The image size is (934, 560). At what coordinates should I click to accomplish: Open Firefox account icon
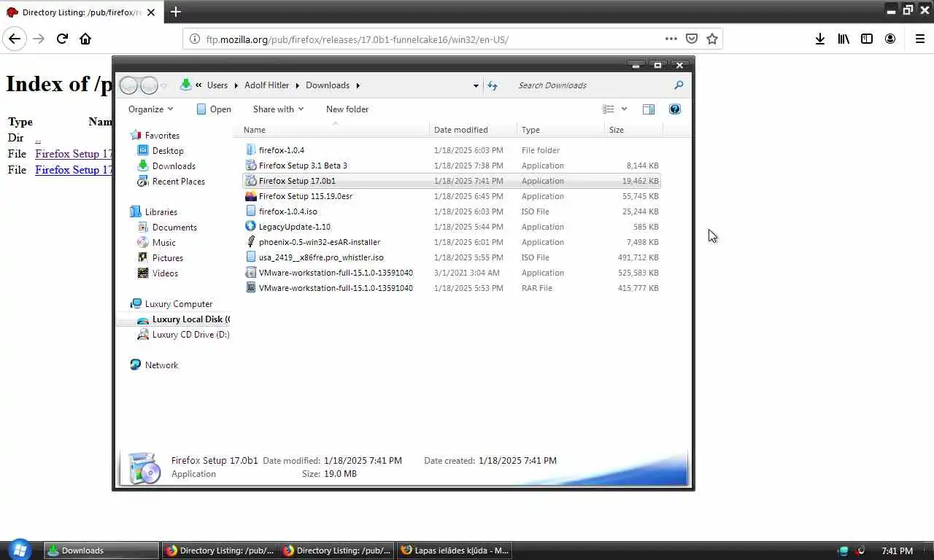click(890, 39)
